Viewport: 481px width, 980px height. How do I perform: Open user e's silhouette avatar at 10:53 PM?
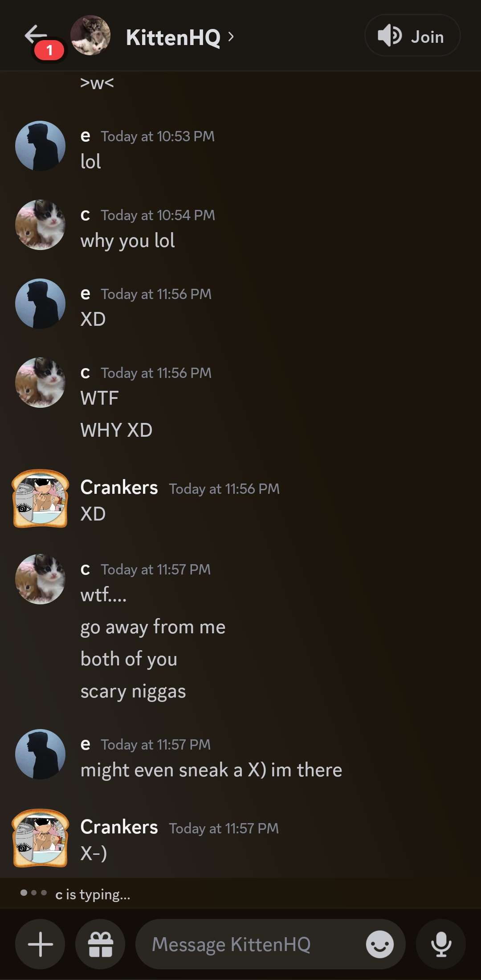point(40,146)
